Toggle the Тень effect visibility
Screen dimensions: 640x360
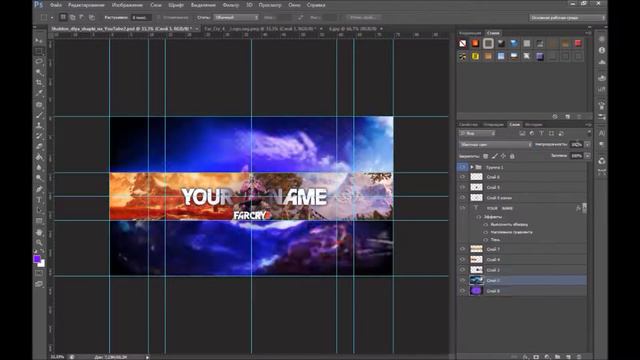click(486, 240)
